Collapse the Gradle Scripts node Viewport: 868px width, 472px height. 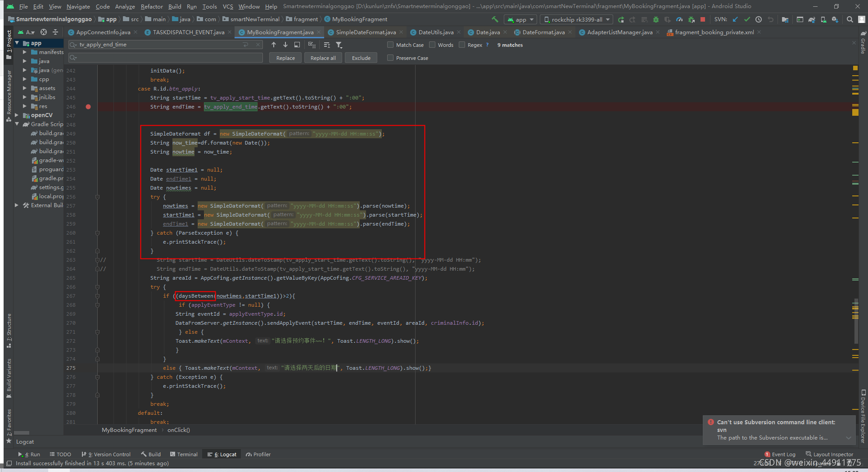click(17, 124)
